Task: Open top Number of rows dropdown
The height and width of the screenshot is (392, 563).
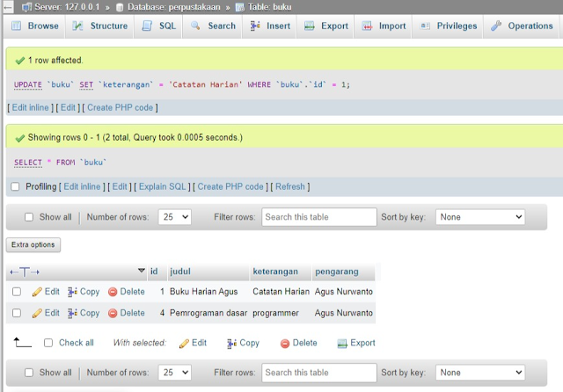Action: (x=175, y=217)
